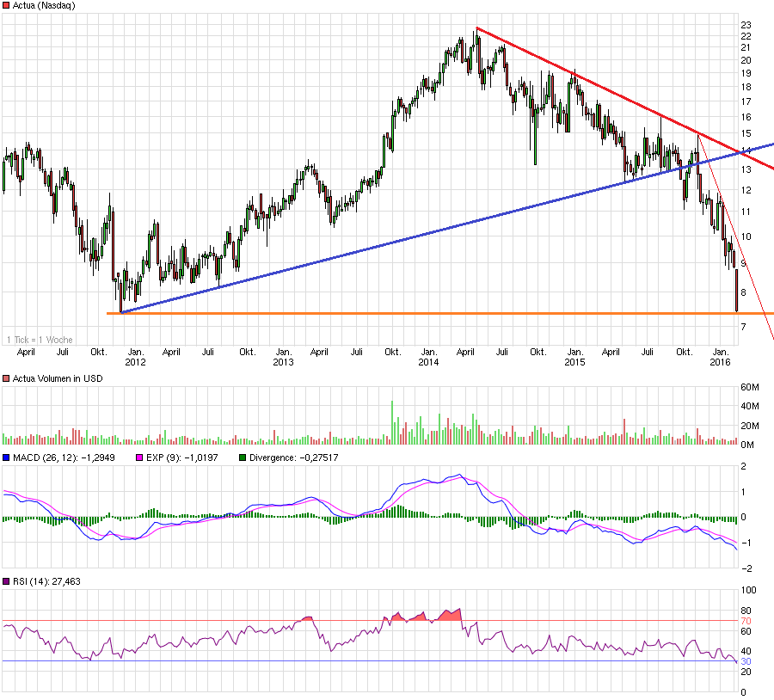Click the 40M volume axis label
Viewport: 774px width, 700px height.
(x=750, y=406)
